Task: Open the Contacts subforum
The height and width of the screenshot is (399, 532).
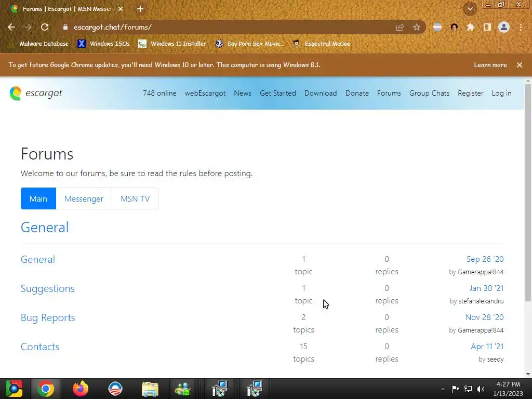Action: coord(40,347)
